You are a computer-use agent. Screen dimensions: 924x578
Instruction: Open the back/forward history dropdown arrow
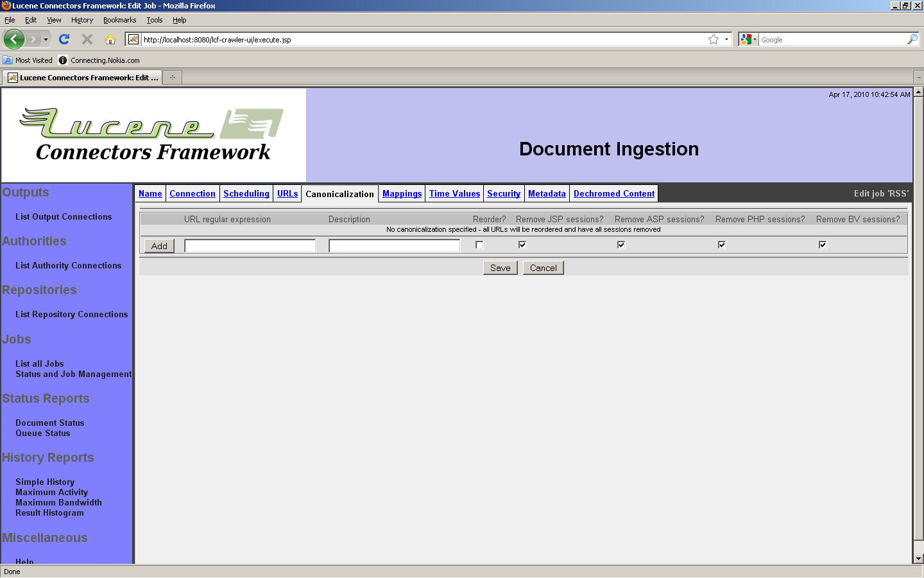point(46,39)
